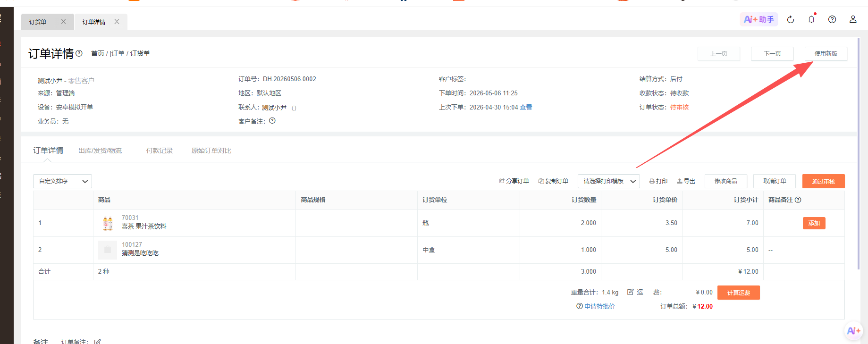Click the 使用新版 button
The height and width of the screenshot is (344, 868).
(826, 54)
